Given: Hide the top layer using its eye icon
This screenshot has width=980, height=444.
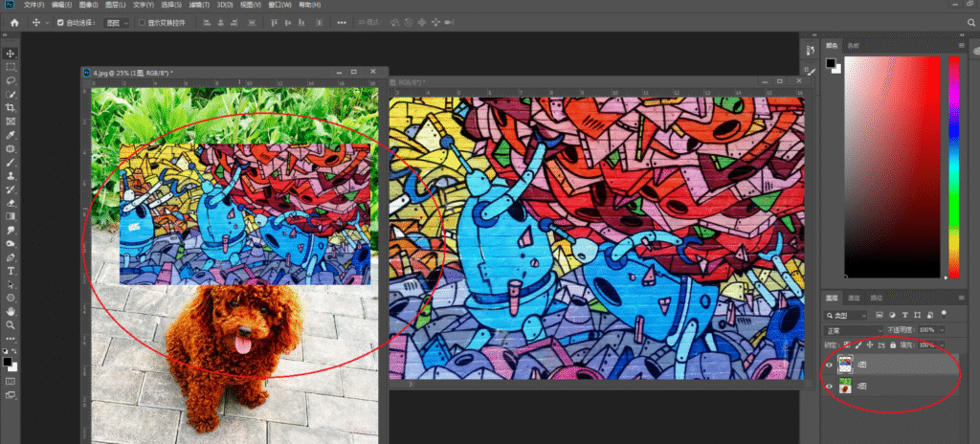Looking at the screenshot, I should click(829, 366).
